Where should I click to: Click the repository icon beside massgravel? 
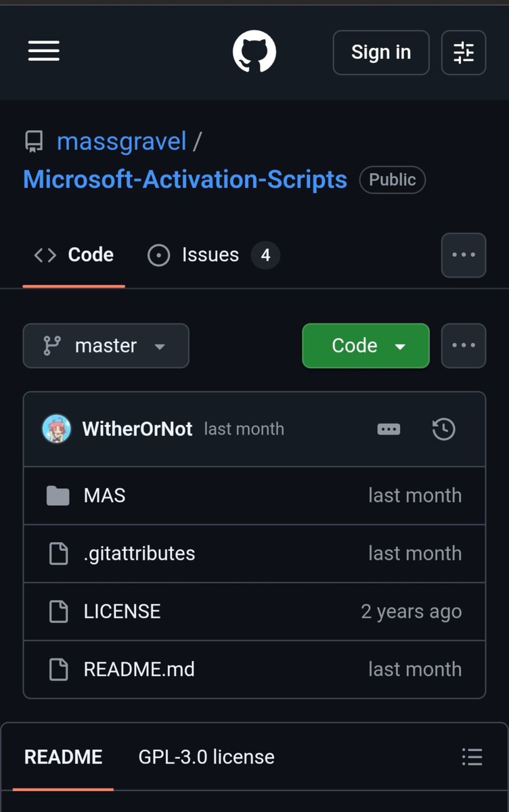34,141
